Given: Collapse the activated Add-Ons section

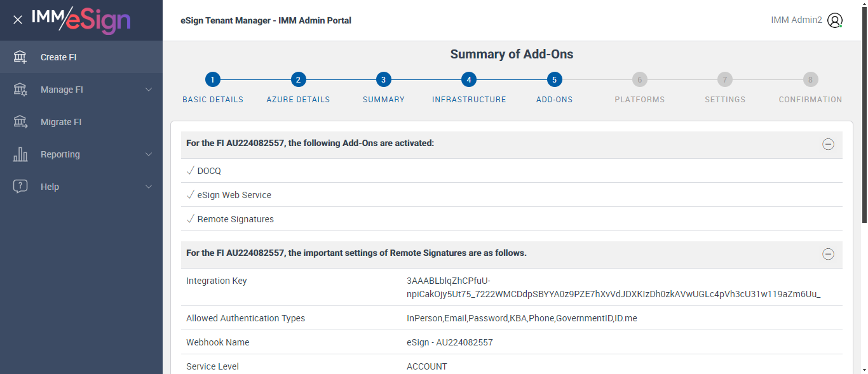Looking at the screenshot, I should [828, 144].
